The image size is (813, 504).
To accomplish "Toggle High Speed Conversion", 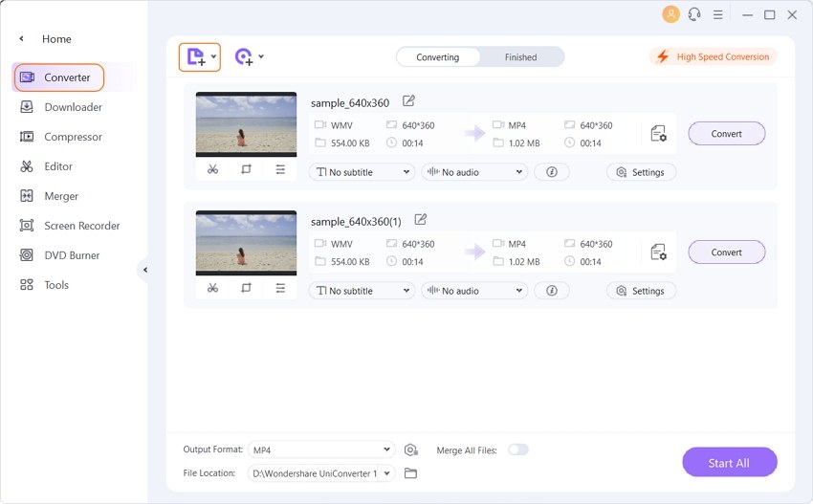I will pyautogui.click(x=713, y=57).
